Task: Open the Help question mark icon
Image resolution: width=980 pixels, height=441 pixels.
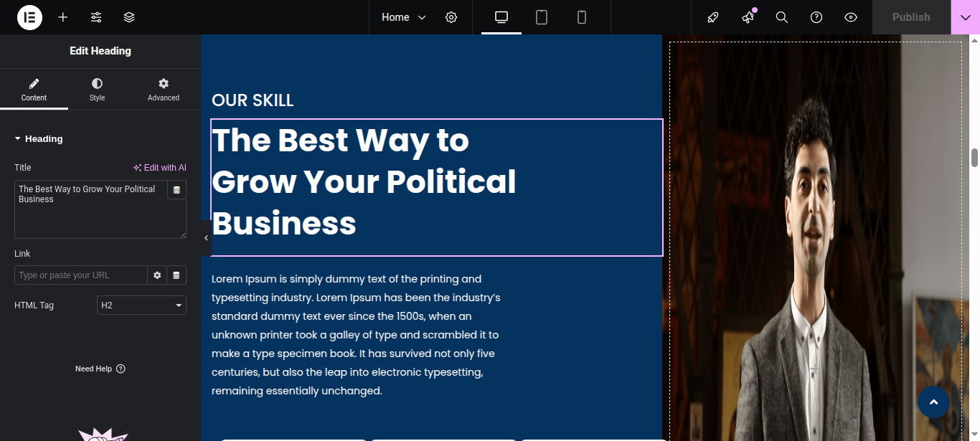Action: 816,17
